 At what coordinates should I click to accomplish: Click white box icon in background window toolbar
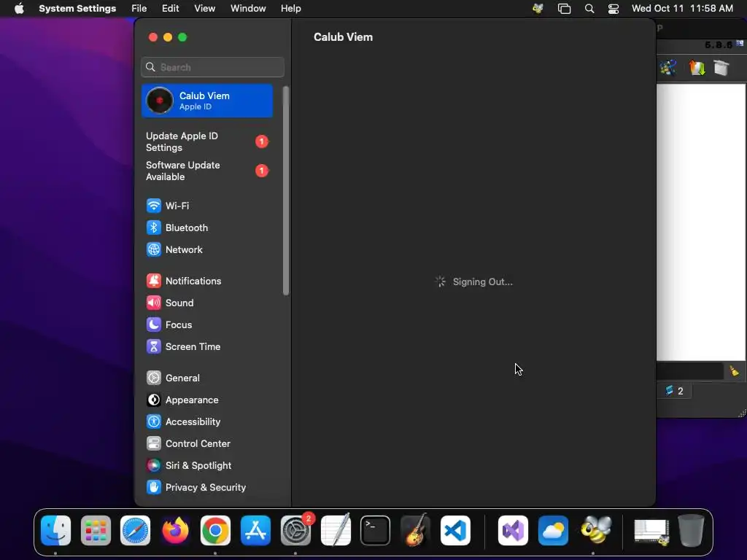click(x=721, y=68)
